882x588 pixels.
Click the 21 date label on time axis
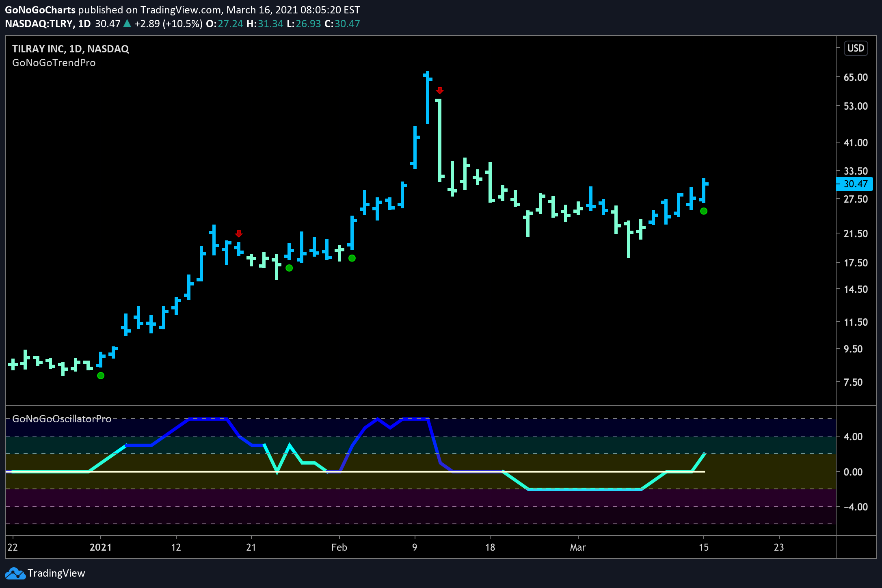251,547
